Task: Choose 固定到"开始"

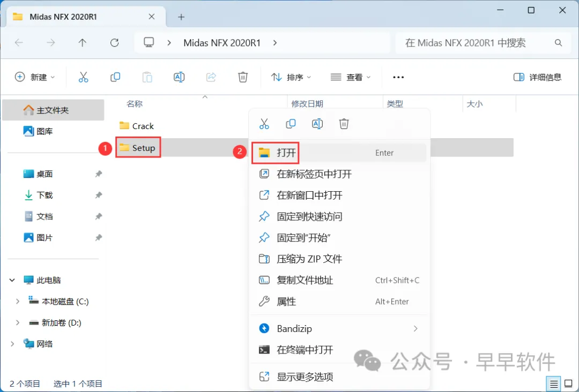Action: point(339,238)
